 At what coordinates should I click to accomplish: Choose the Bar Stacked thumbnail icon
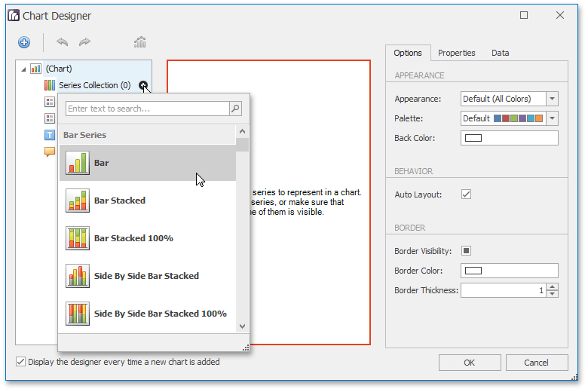[x=78, y=201]
